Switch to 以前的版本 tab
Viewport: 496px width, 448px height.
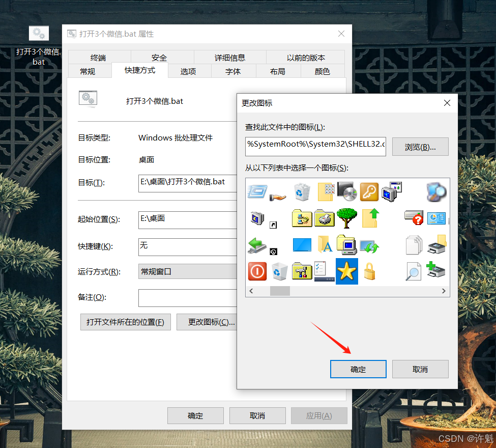coord(306,58)
